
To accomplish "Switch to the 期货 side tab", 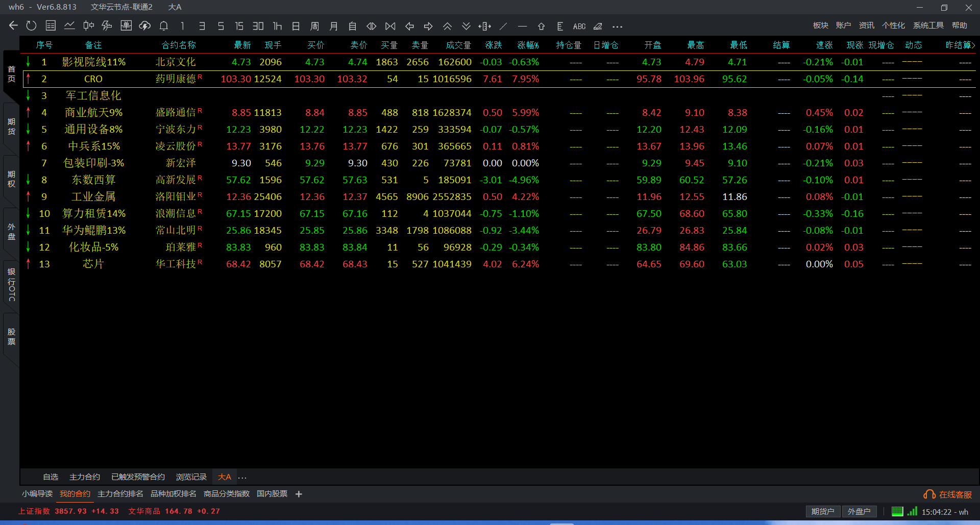I will [11, 126].
